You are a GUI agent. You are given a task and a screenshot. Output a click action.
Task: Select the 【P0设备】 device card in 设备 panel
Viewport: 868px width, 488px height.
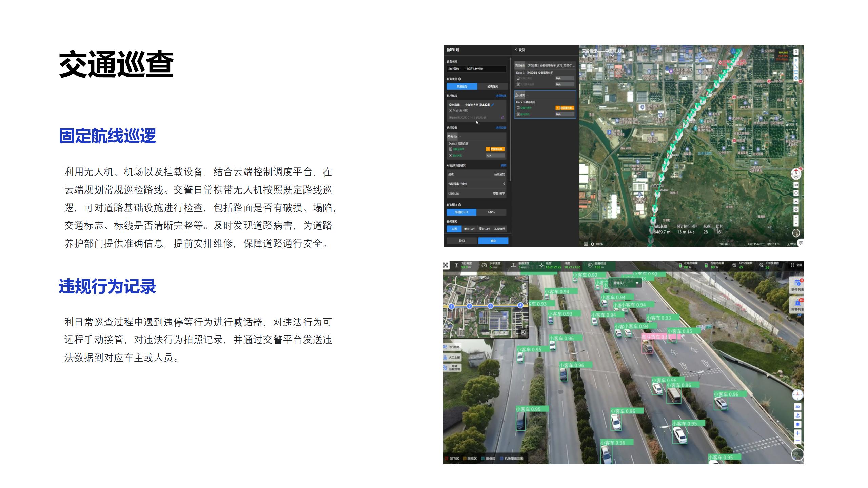point(545,75)
